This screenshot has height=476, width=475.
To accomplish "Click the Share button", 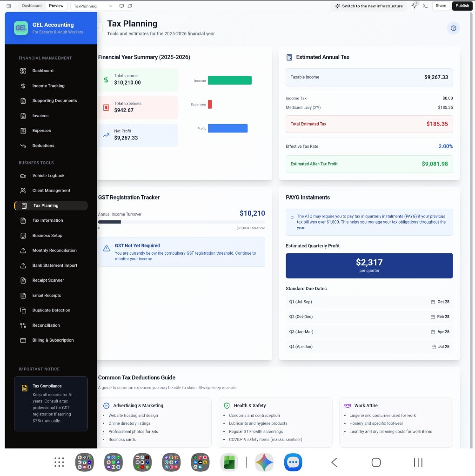I will pyautogui.click(x=441, y=6).
